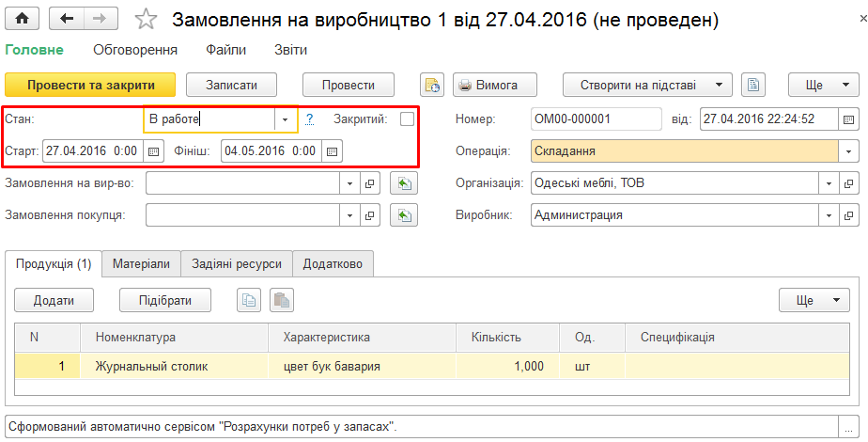Click the Характеристика column header
The height and width of the screenshot is (442, 868).
(x=363, y=338)
